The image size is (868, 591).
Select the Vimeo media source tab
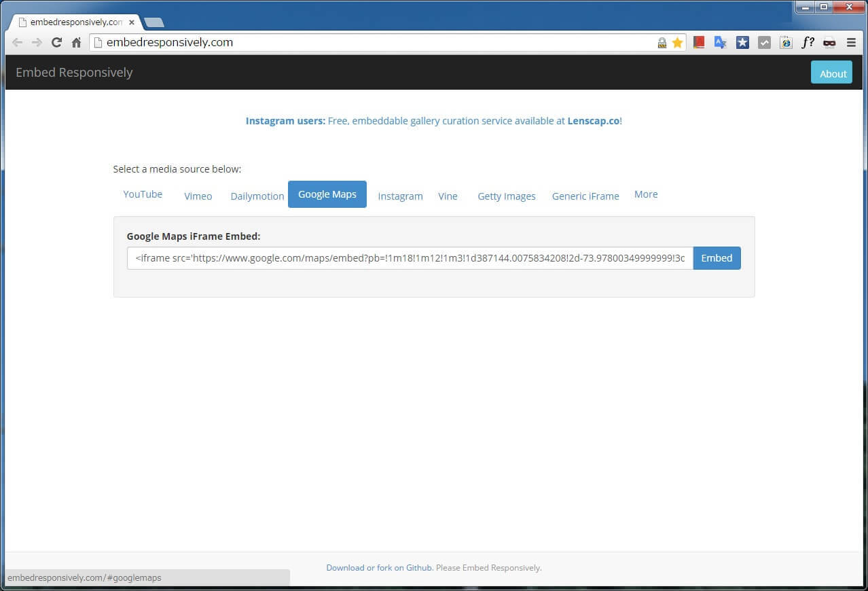point(198,196)
